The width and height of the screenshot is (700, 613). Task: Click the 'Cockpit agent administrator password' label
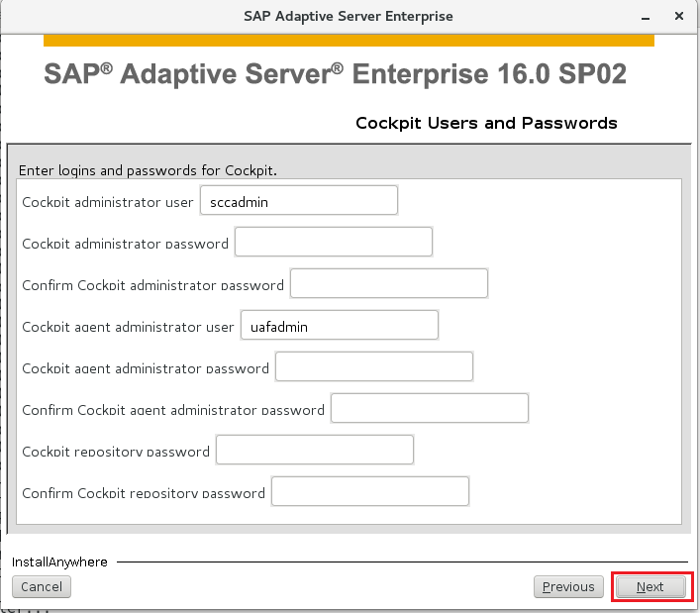(x=146, y=368)
